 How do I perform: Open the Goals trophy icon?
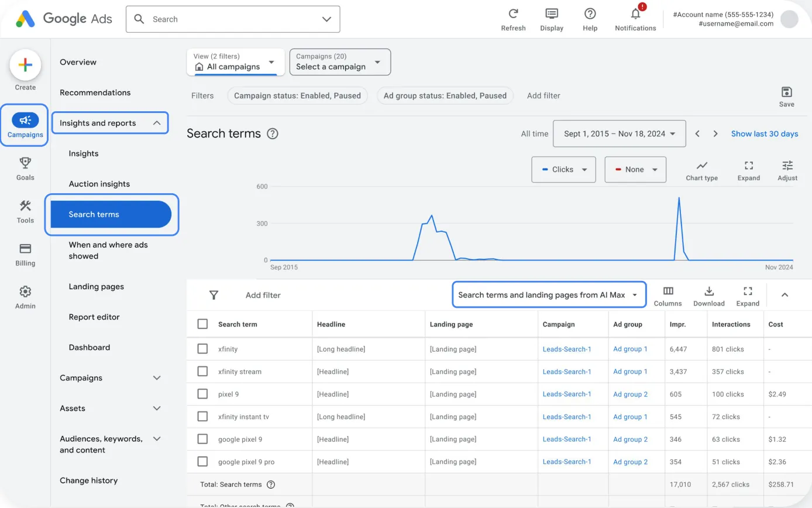coord(25,163)
